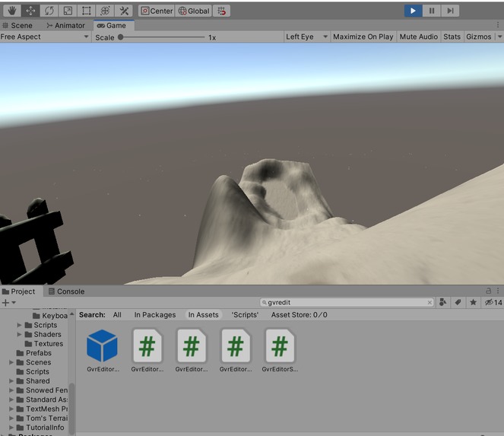
Task: Select the Keyboa folder
Action: [x=50, y=316]
